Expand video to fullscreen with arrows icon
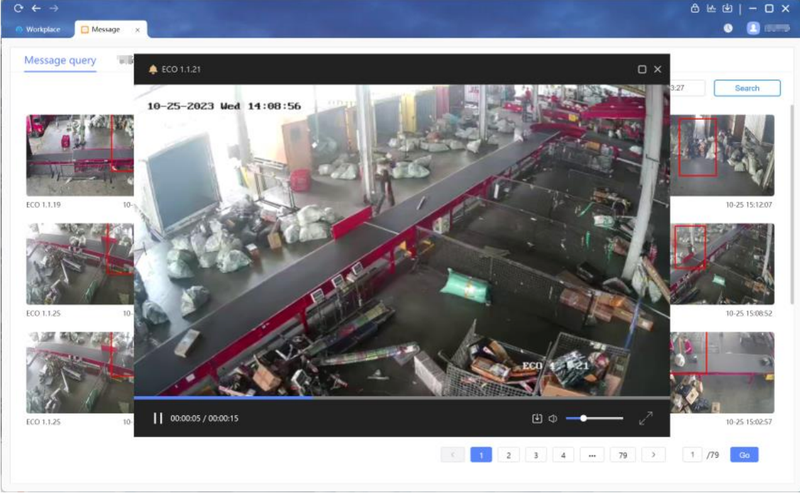Viewport: 800px width, 493px height. tap(645, 418)
